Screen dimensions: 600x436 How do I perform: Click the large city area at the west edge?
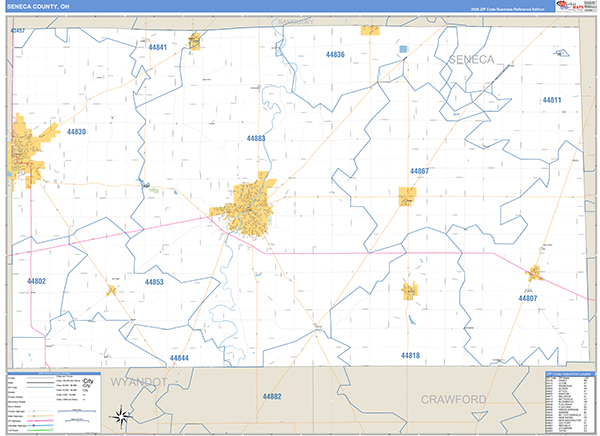27,151
